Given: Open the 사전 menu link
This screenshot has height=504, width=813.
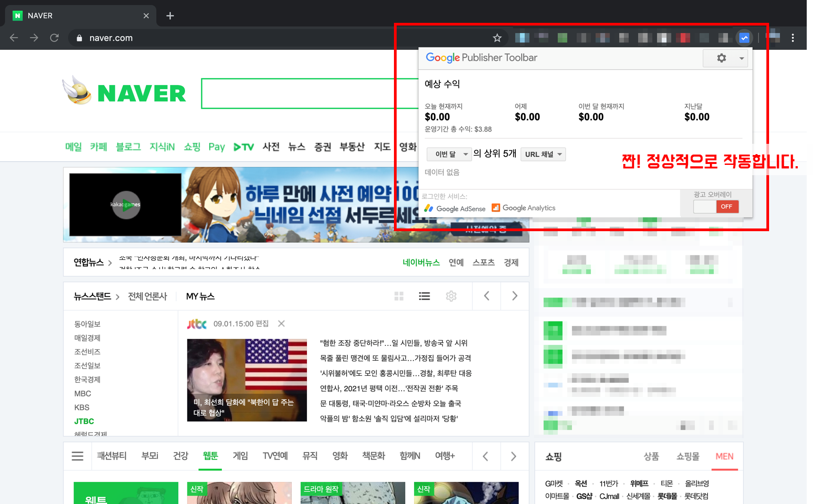Looking at the screenshot, I should [x=271, y=146].
